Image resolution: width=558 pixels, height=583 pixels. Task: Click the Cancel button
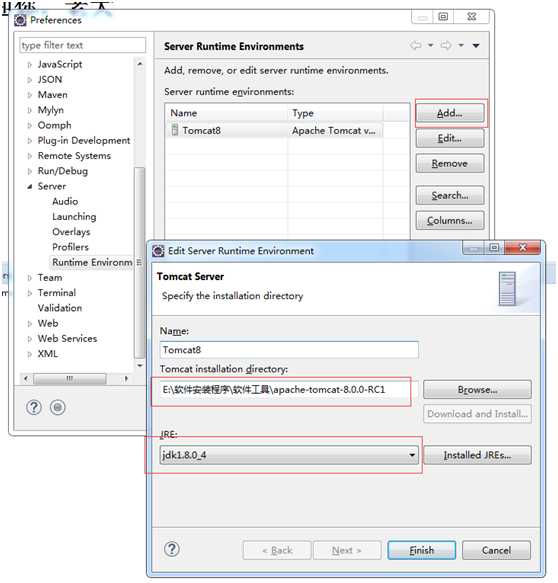(x=496, y=550)
